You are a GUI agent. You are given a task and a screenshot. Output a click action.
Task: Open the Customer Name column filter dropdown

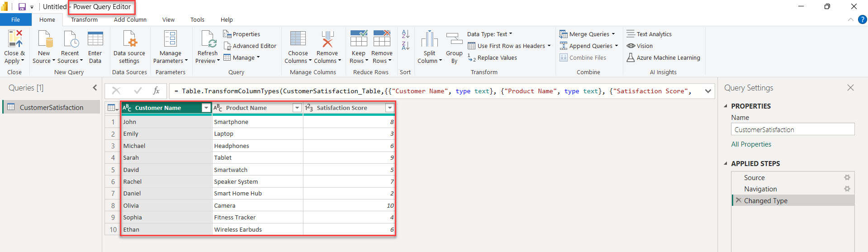pos(206,108)
